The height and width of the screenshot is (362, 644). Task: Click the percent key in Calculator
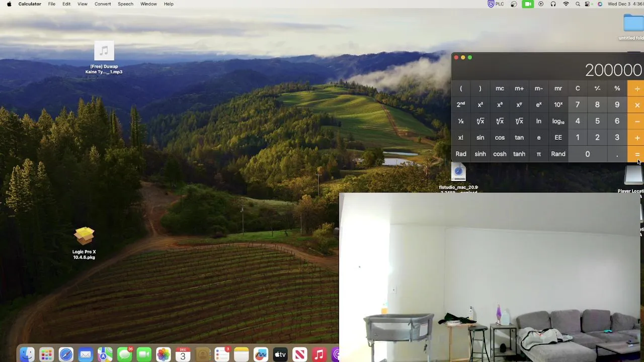(617, 88)
